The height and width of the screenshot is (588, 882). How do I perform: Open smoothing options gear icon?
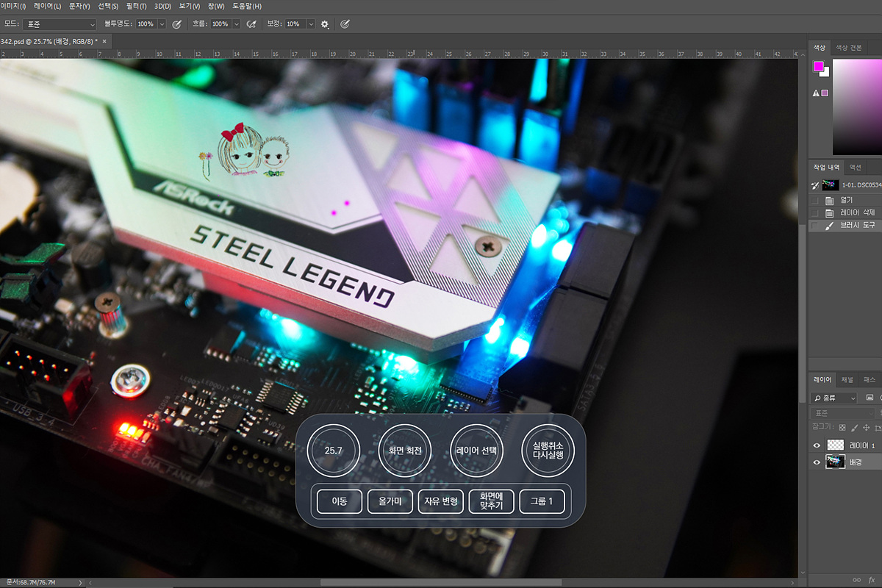[325, 24]
